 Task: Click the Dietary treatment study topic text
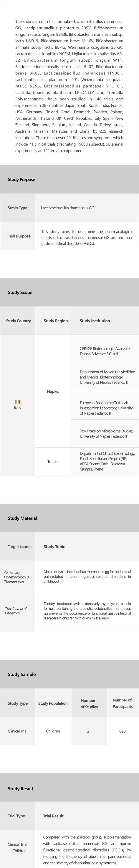[x=87, y=611]
